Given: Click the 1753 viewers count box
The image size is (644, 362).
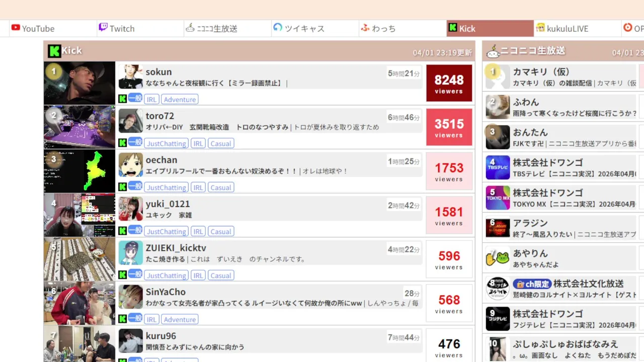Looking at the screenshot, I should click(x=449, y=171).
